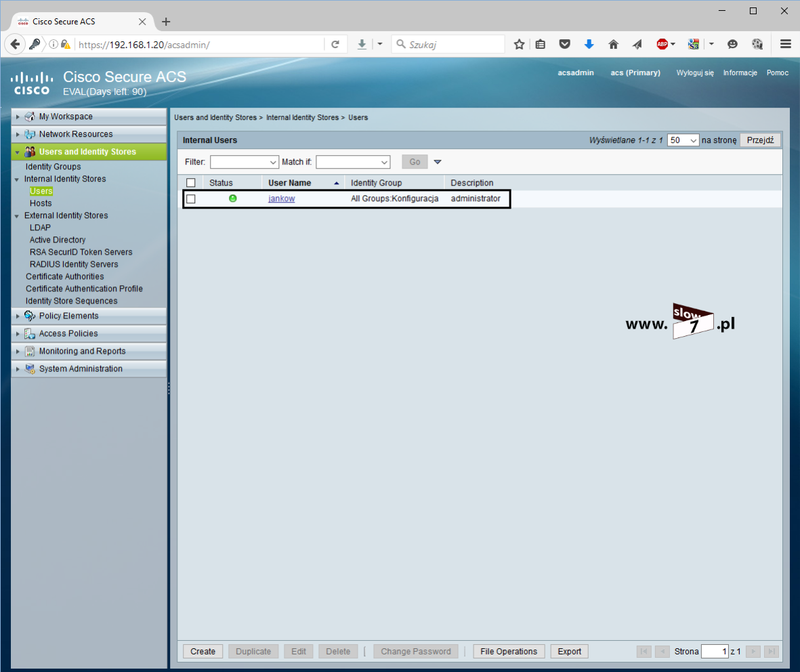Open the Adblock Plus ABP icon
Screen dimensions: 800x672
pos(662,45)
